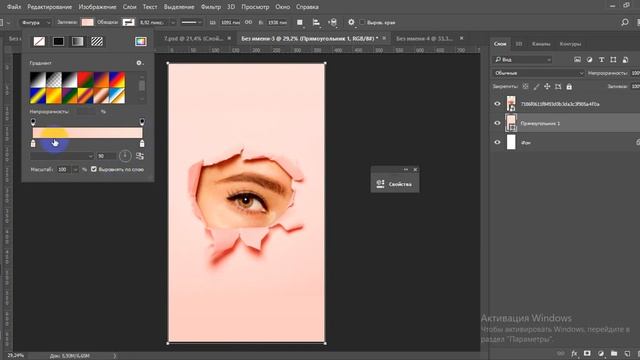Click the new group folder icon
640x360 pixels.
[x=614, y=353]
